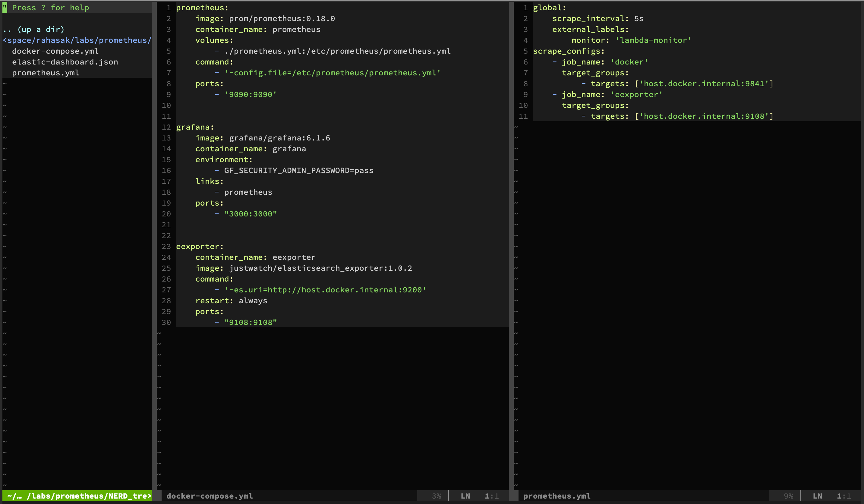Click 'container_name: prometheus' line
Screen dimensions: 864x504
pyautogui.click(x=258, y=30)
